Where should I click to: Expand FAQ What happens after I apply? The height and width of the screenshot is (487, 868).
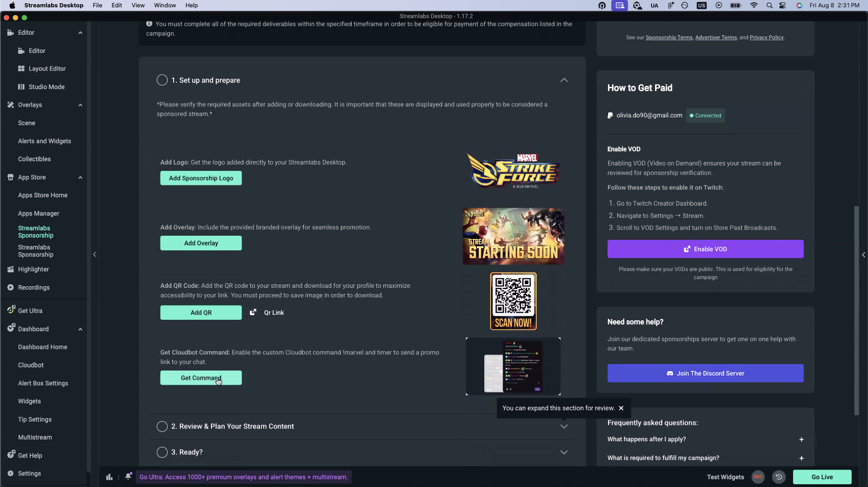point(801,439)
